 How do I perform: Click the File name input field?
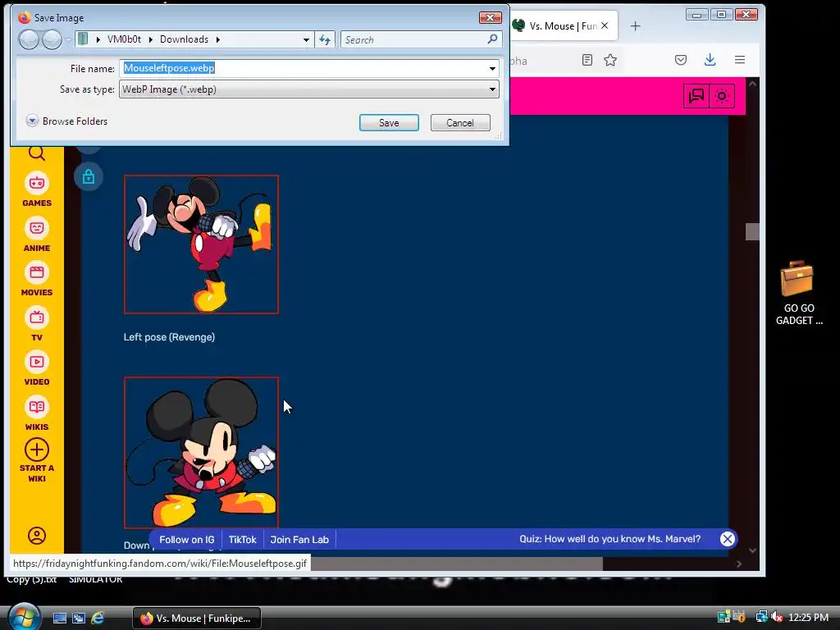pos(304,68)
